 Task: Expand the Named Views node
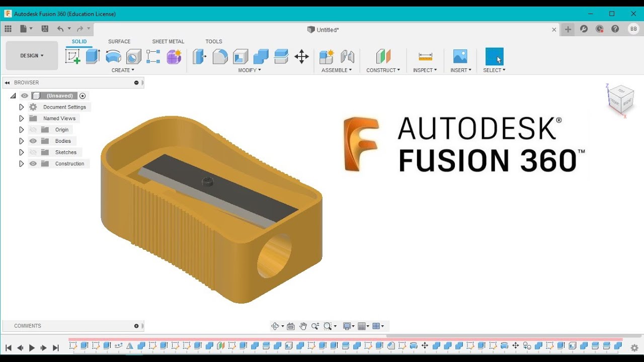[x=21, y=118]
